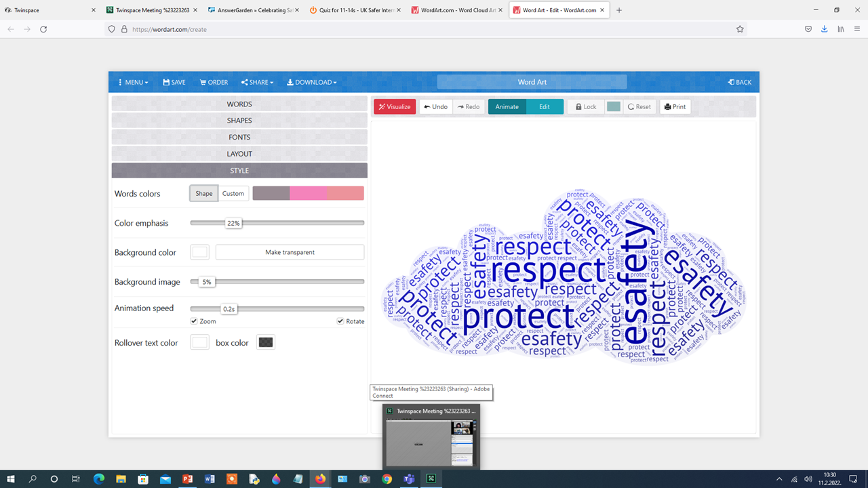This screenshot has height=488, width=868.
Task: Click the Word Art title field
Action: pyautogui.click(x=532, y=82)
